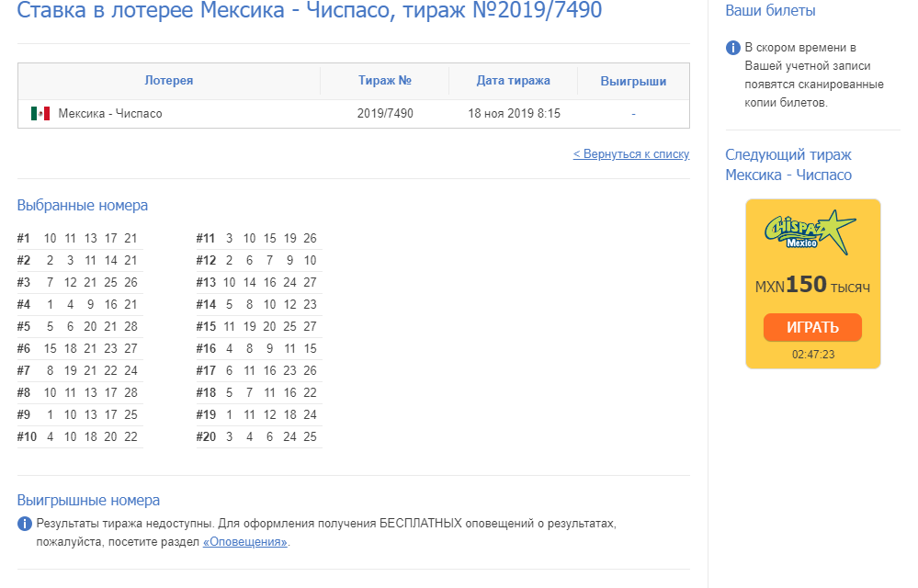Click the "-" link in the Выигрыши column
The image size is (918, 588).
click(x=632, y=112)
